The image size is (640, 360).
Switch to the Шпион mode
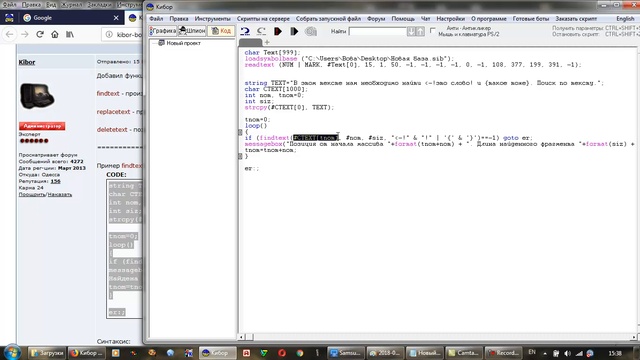(x=192, y=31)
